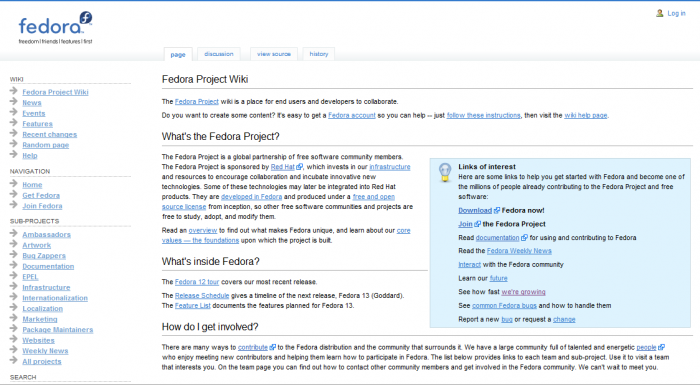Viewport: 700px width, 385px height.
Task: Open Fedora Project Wiki sidebar link
Action: (55, 92)
